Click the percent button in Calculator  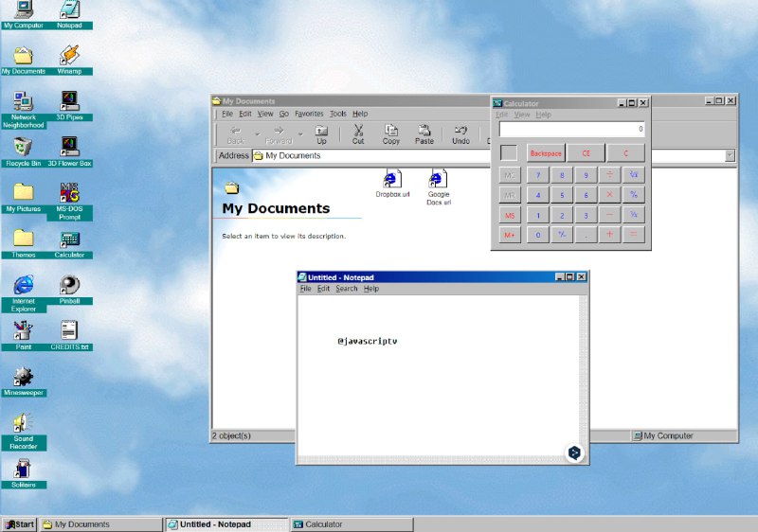tap(633, 195)
